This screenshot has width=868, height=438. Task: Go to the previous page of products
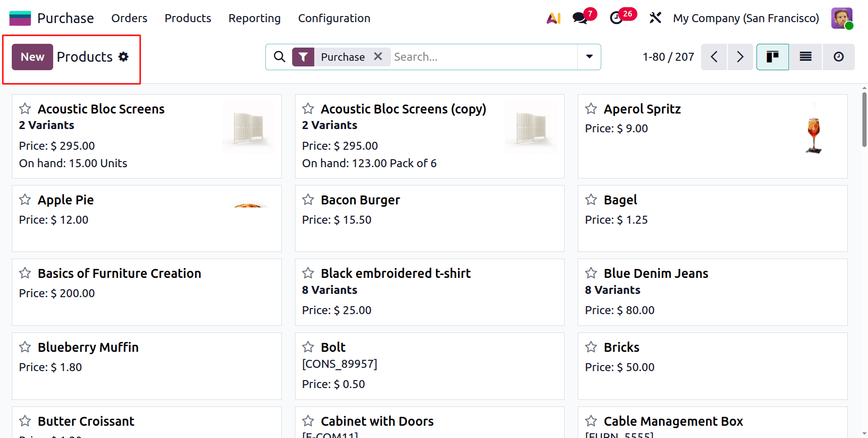(714, 57)
